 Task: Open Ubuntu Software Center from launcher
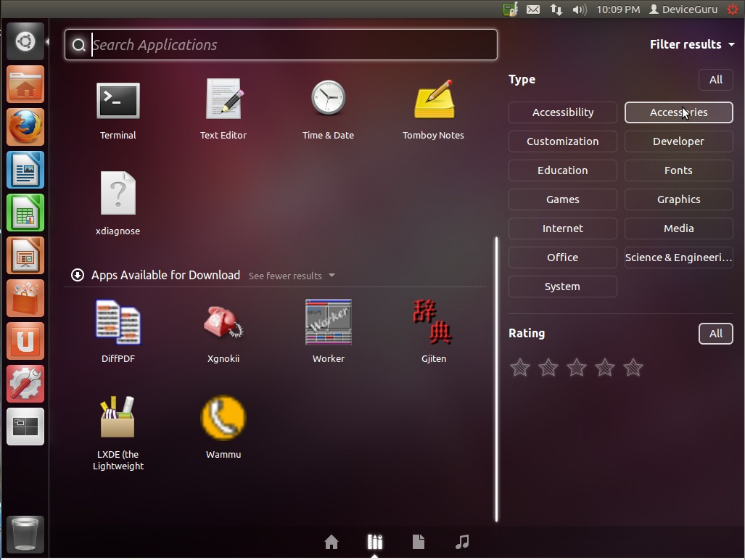point(25,298)
